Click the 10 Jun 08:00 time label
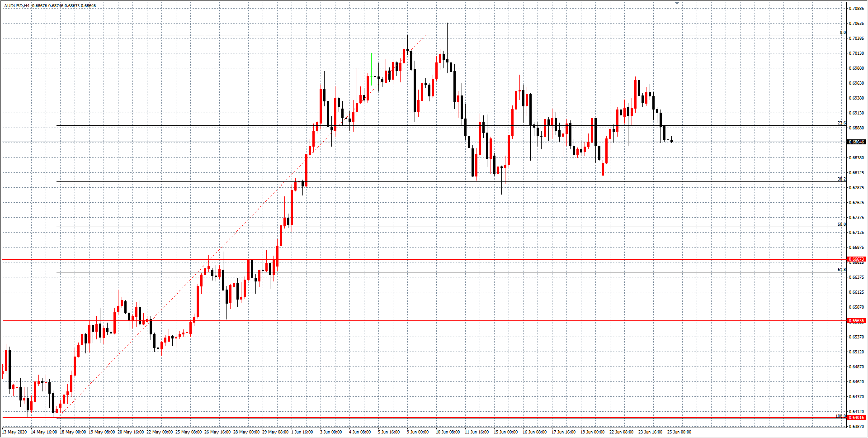 click(448, 432)
